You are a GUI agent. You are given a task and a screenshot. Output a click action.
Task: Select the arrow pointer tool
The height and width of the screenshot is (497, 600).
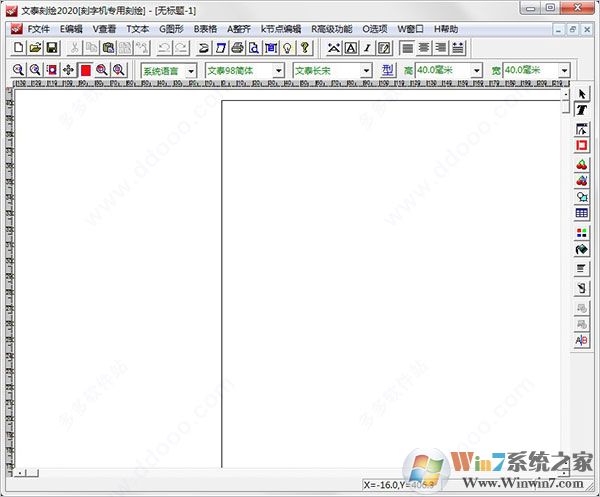581,94
